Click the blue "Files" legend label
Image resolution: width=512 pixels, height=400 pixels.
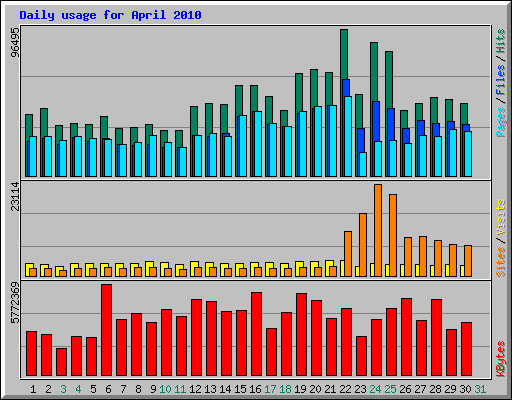coord(501,80)
